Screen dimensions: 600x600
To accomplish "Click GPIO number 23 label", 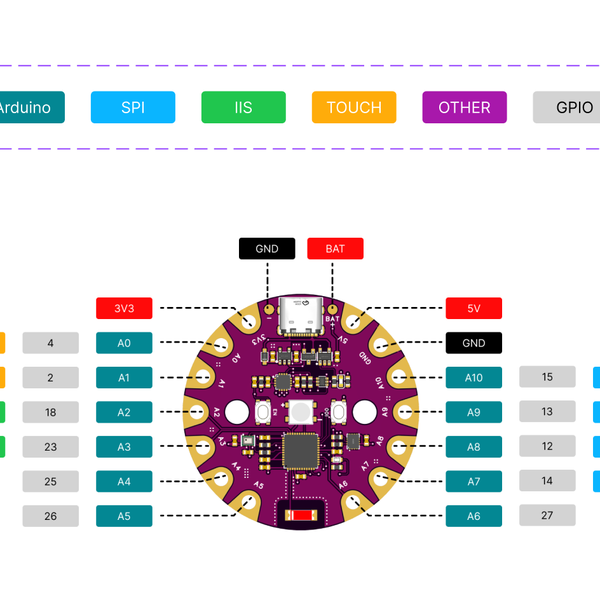I will 51,447.
